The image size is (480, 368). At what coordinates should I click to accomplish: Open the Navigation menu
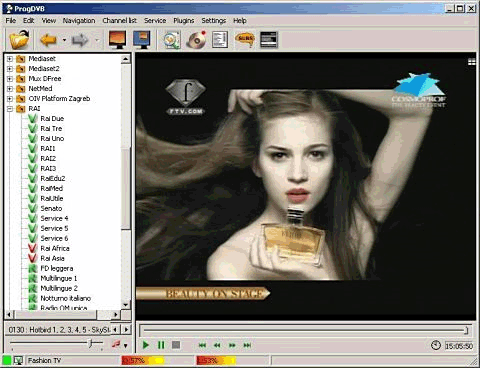point(79,21)
